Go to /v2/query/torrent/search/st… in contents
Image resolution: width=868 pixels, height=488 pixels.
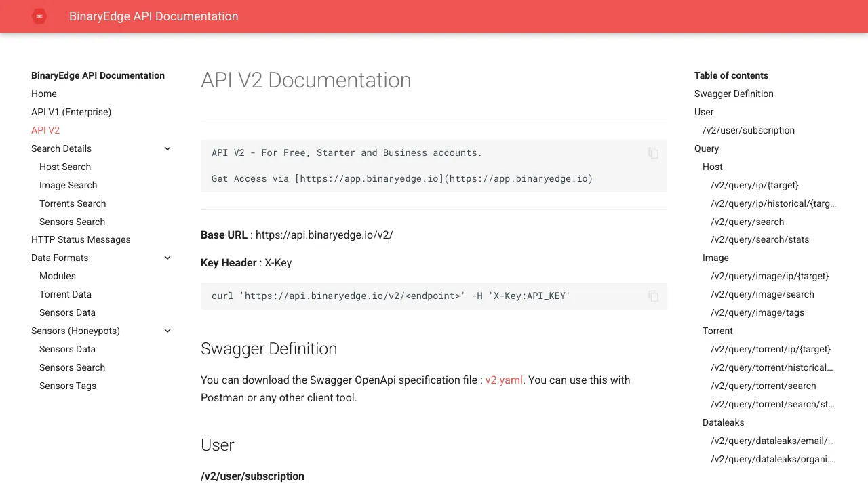pos(772,404)
